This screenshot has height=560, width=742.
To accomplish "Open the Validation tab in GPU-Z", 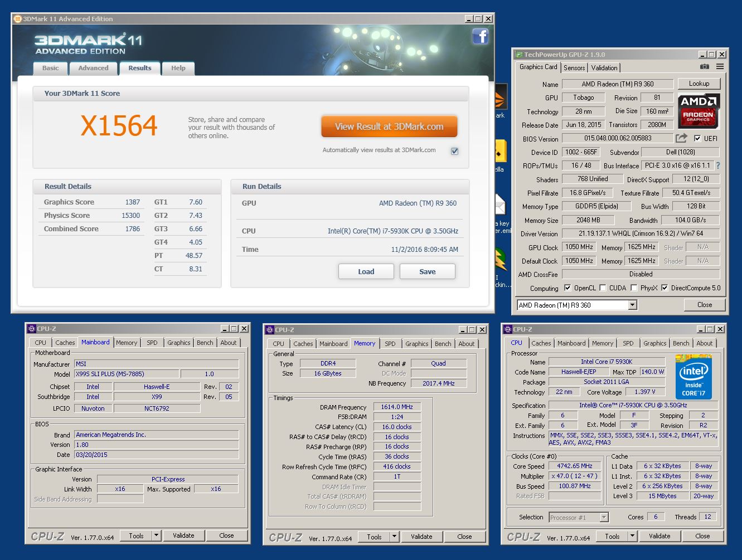I will coord(604,68).
